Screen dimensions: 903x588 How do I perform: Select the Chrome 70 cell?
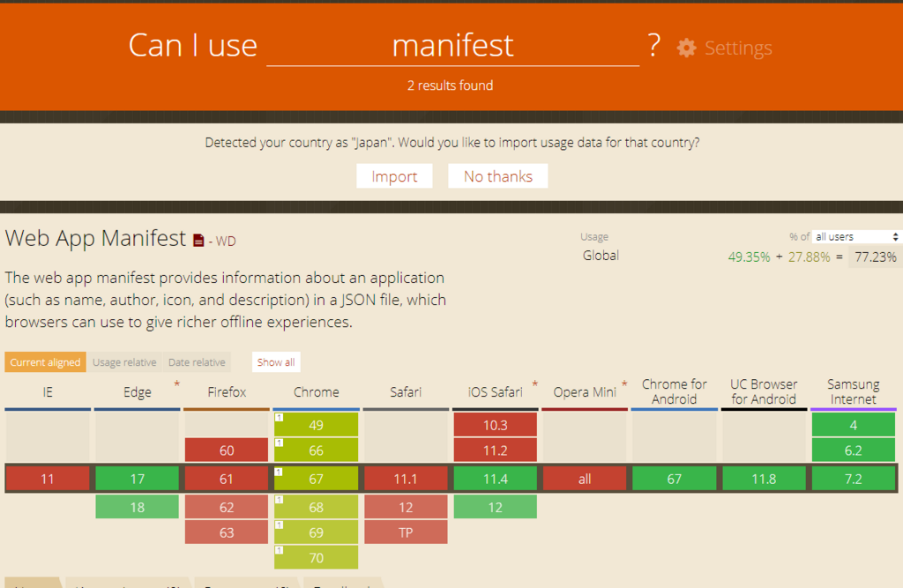click(317, 557)
